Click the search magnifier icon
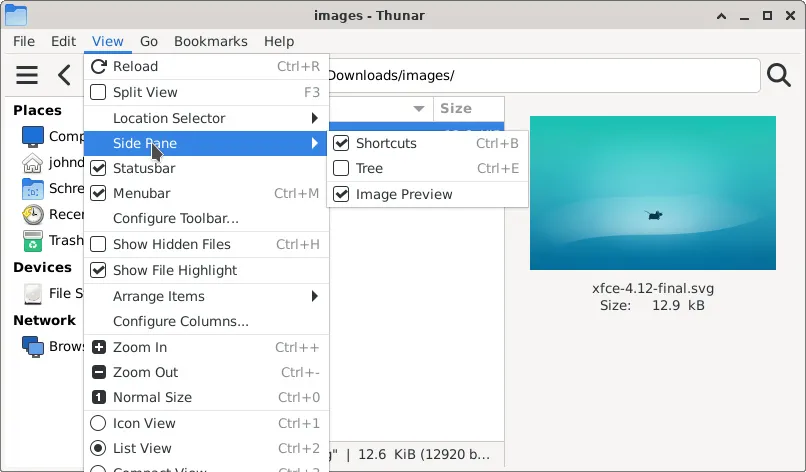806x472 pixels. [x=779, y=75]
